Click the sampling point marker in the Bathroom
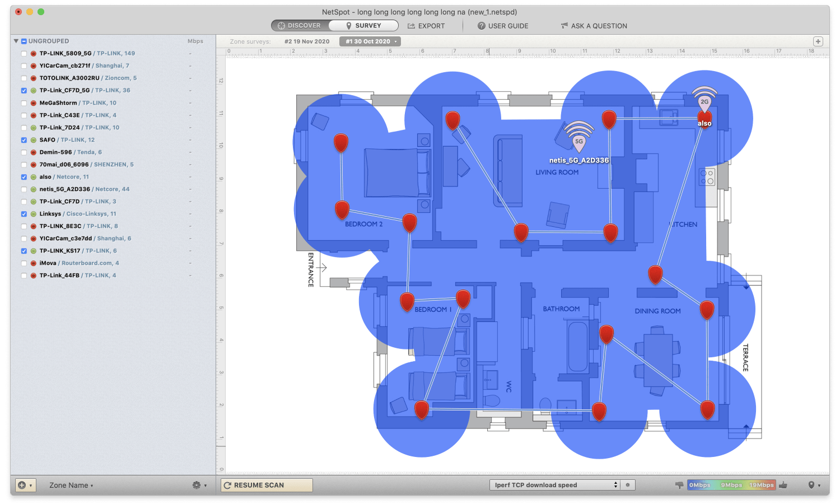Viewport: 840px width, 504px height. [606, 333]
